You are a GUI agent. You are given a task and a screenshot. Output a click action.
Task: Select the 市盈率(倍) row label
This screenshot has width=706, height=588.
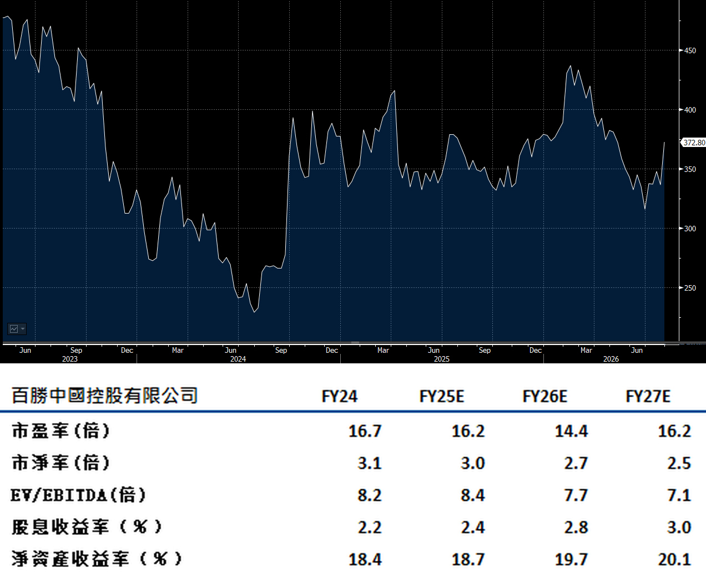pyautogui.click(x=61, y=430)
